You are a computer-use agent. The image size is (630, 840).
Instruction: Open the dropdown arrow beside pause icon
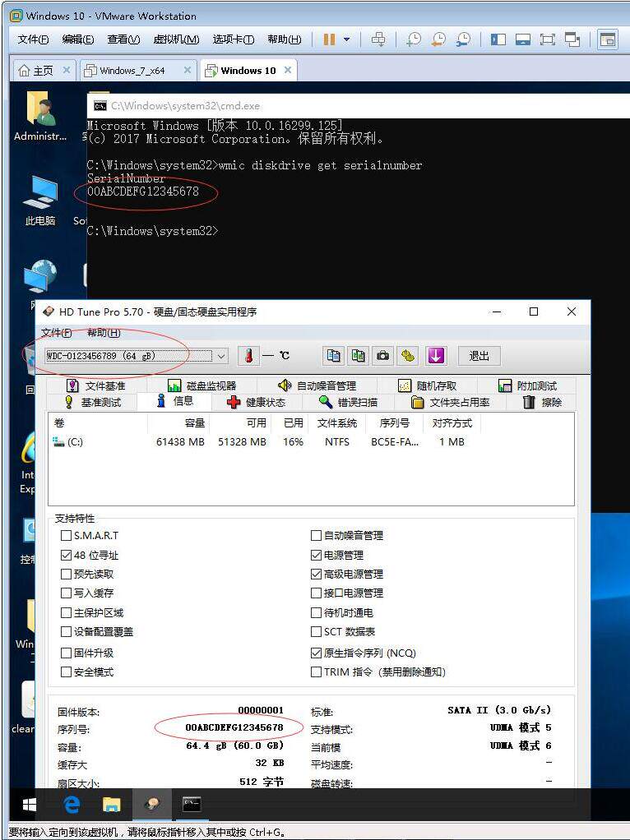coord(346,39)
